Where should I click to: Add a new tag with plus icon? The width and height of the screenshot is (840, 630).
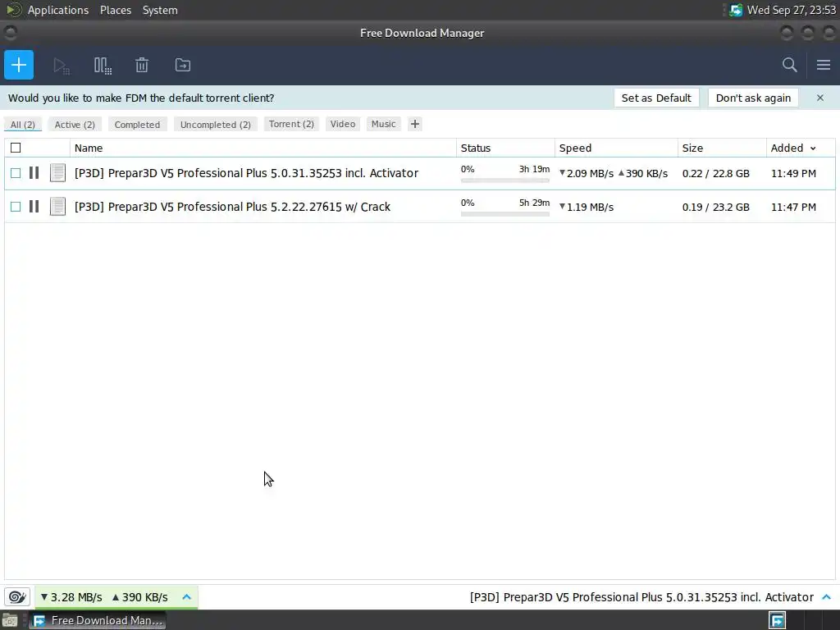point(414,125)
